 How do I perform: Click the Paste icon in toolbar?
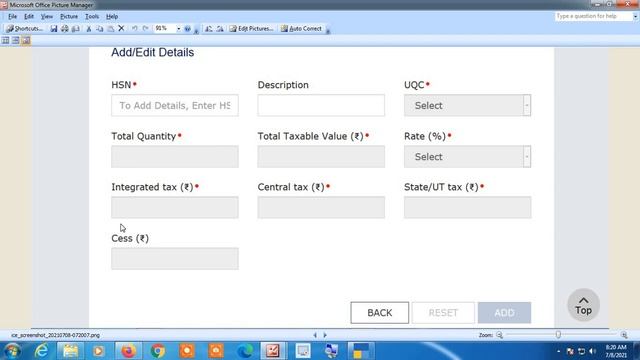coord(110,29)
